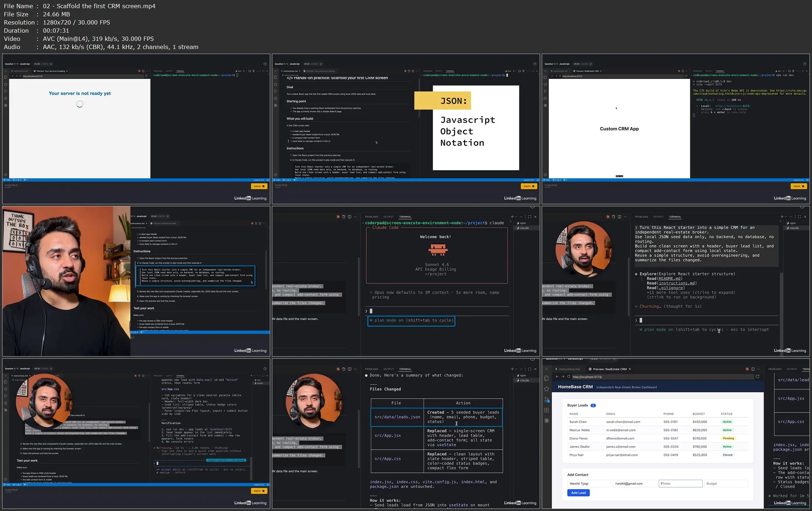Screen dimensions: 812x511
Task: Click the name field containing Harshit Tyagi
Action: (x=589, y=483)
